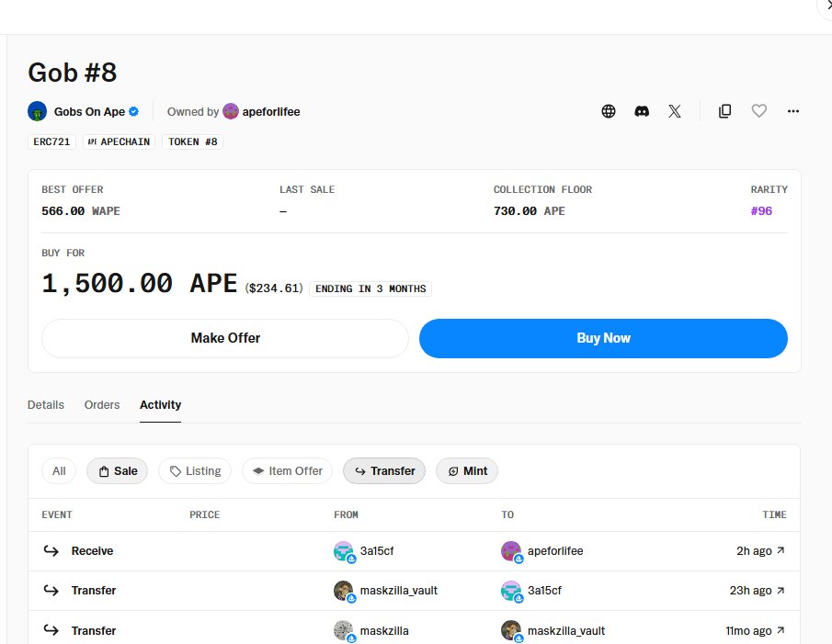Viewport: 832px width, 644px height.
Task: Click the 566.00 WAPE best offer value
Action: pos(81,211)
